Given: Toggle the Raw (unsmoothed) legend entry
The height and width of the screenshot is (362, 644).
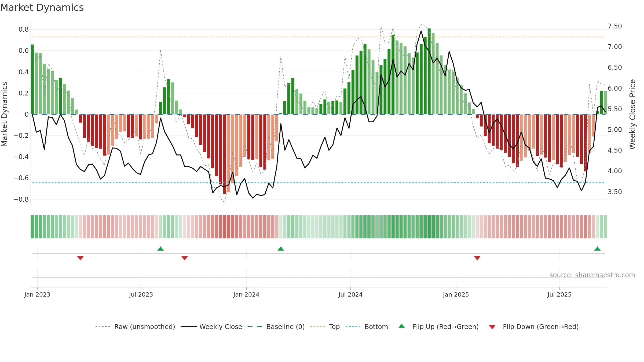Looking at the screenshot, I should (135, 327).
